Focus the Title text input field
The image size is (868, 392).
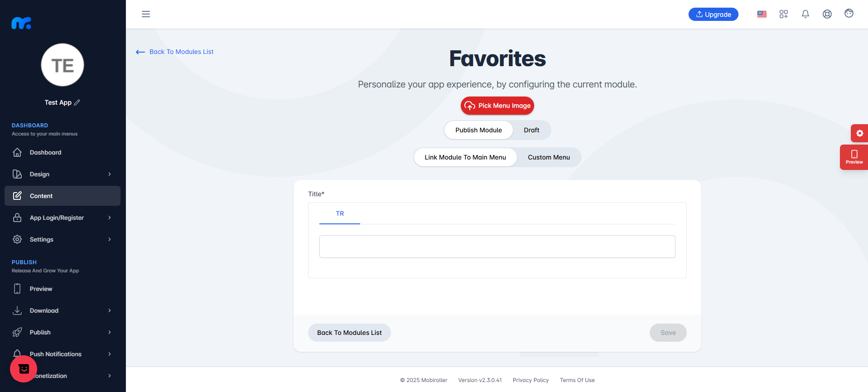pos(497,247)
